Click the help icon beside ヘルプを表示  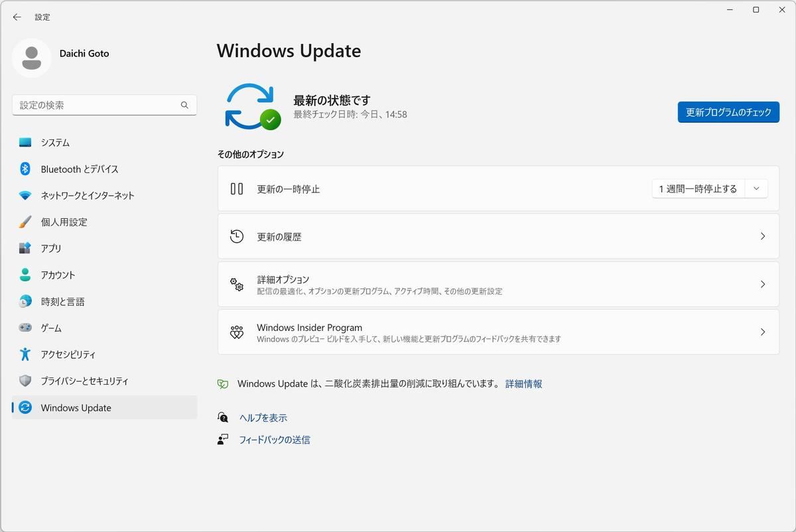(223, 417)
